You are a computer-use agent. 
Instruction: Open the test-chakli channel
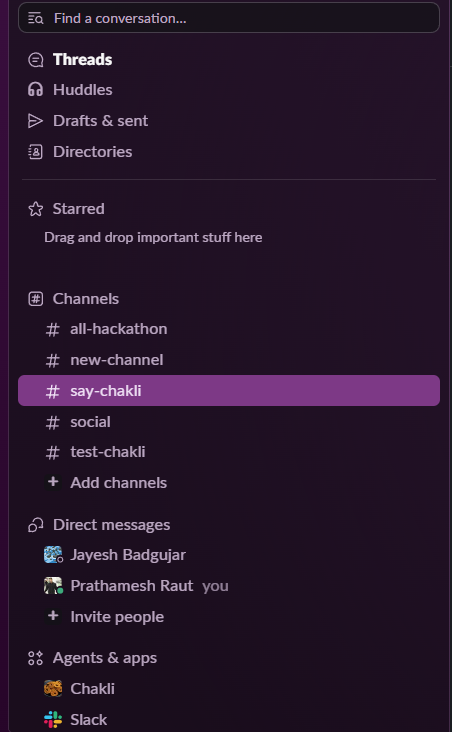[x=229, y=452]
